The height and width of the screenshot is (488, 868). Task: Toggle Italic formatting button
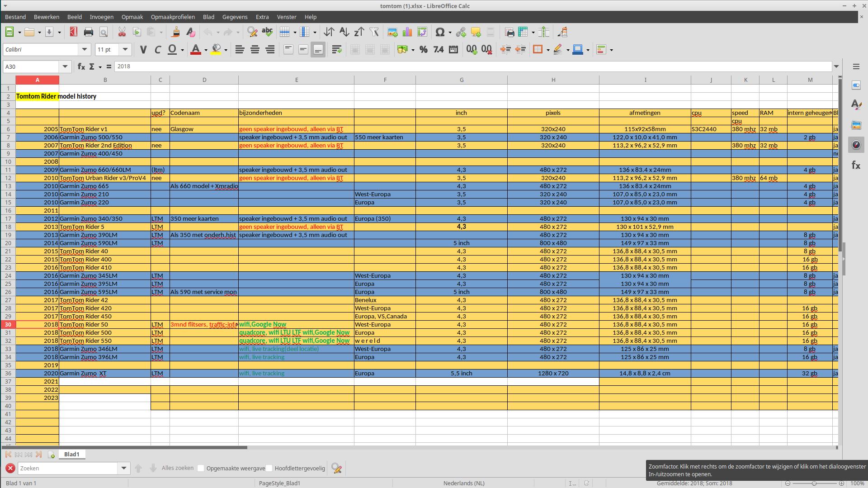[x=158, y=50]
